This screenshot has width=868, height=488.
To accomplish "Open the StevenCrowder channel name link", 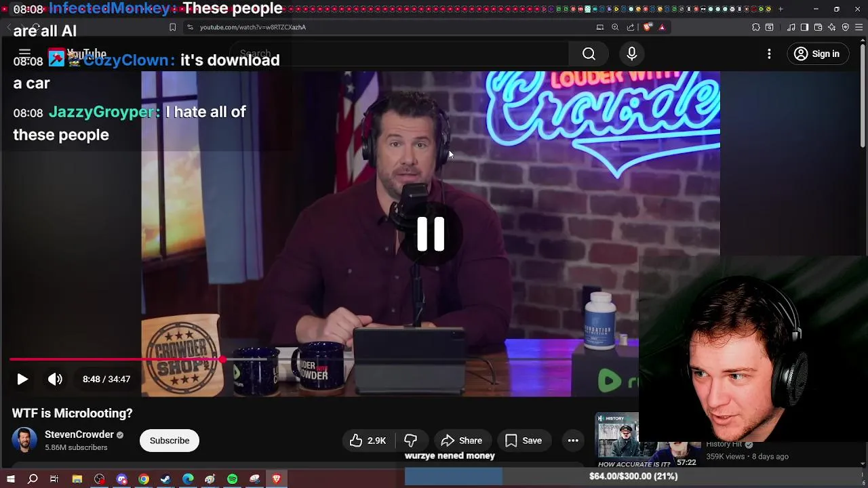I will [79, 434].
